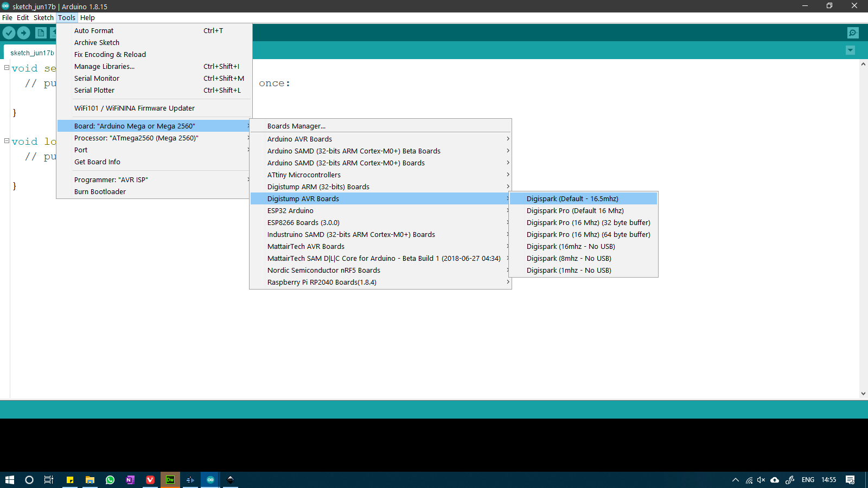Image resolution: width=868 pixels, height=488 pixels.
Task: Select Digispark Pro (16 Mhz) (64 byte buffer)
Action: [584, 235]
